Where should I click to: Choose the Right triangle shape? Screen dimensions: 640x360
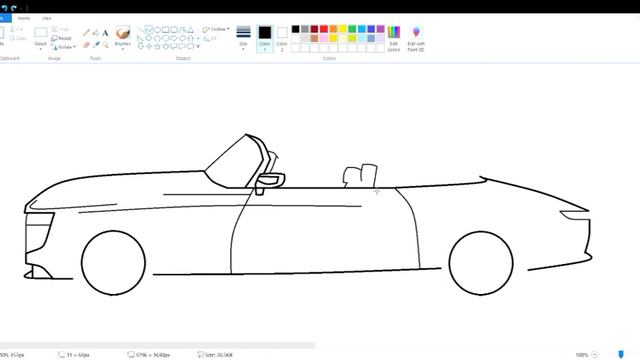(x=140, y=38)
